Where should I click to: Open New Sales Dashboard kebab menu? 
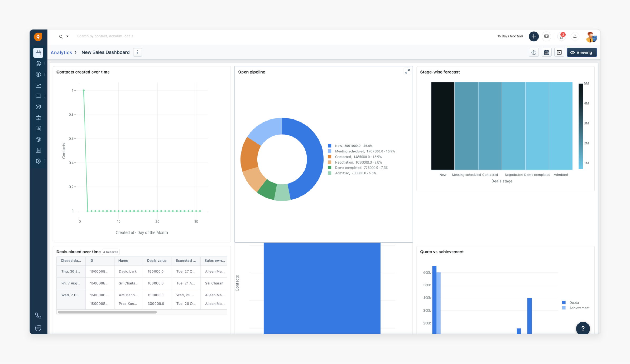[x=137, y=52]
